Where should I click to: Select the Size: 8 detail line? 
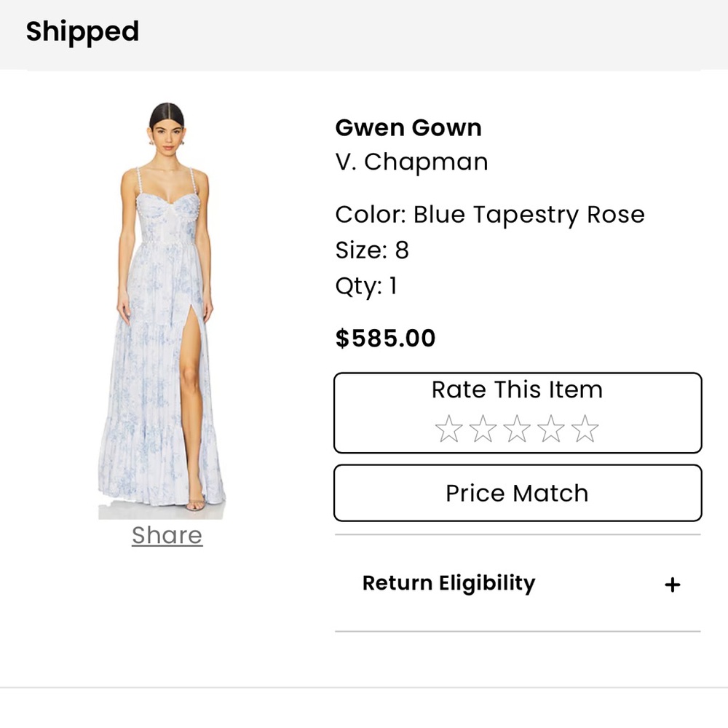tap(372, 250)
